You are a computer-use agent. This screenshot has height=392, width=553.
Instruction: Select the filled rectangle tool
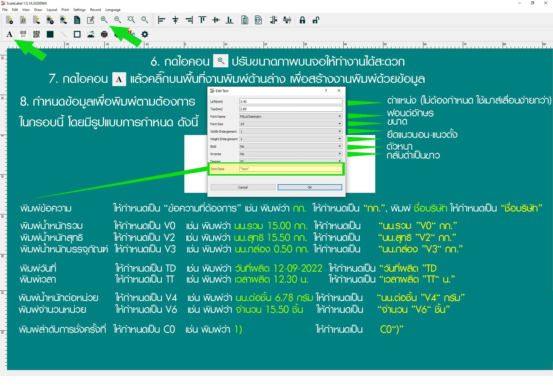pyautogui.click(x=50, y=34)
